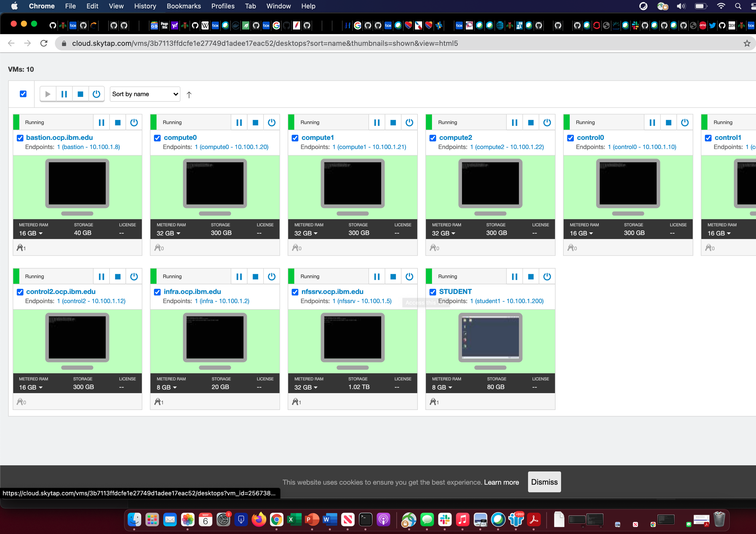756x534 pixels.
Task: Pause the STUDENT VM
Action: [514, 277]
